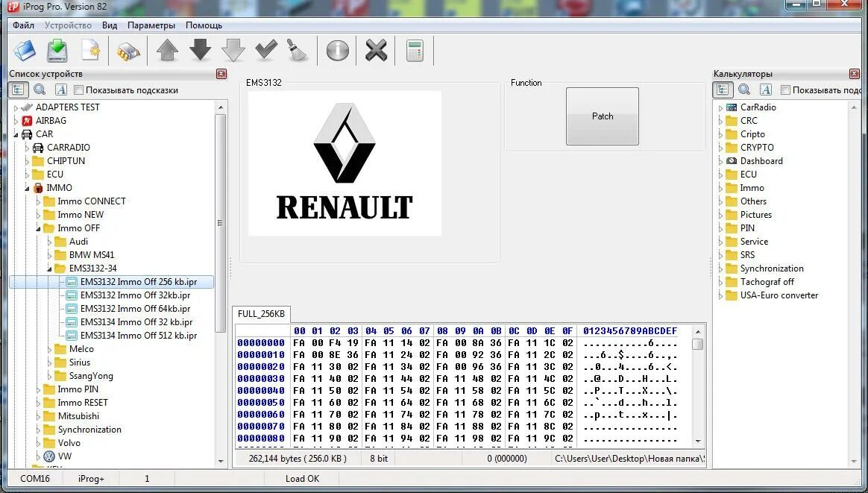Click the checkmark verify toolbar icon
868x493 pixels.
coord(266,50)
